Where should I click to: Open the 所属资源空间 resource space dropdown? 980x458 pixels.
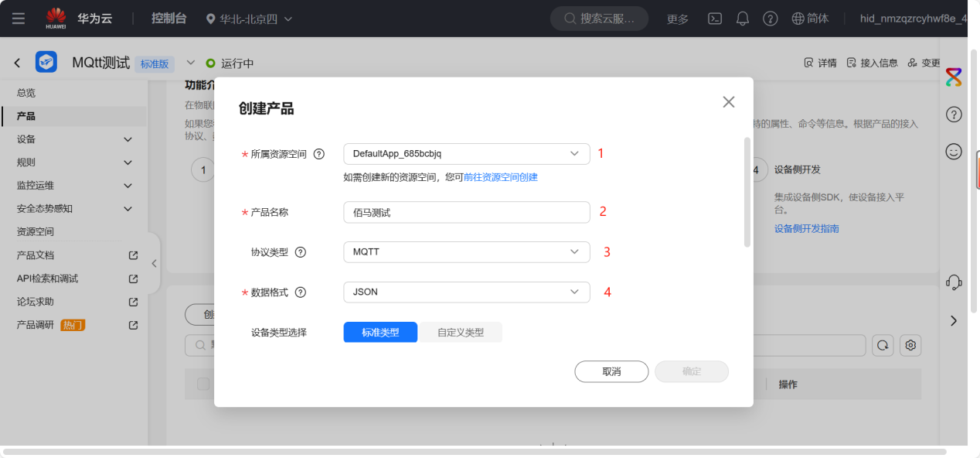click(x=466, y=154)
